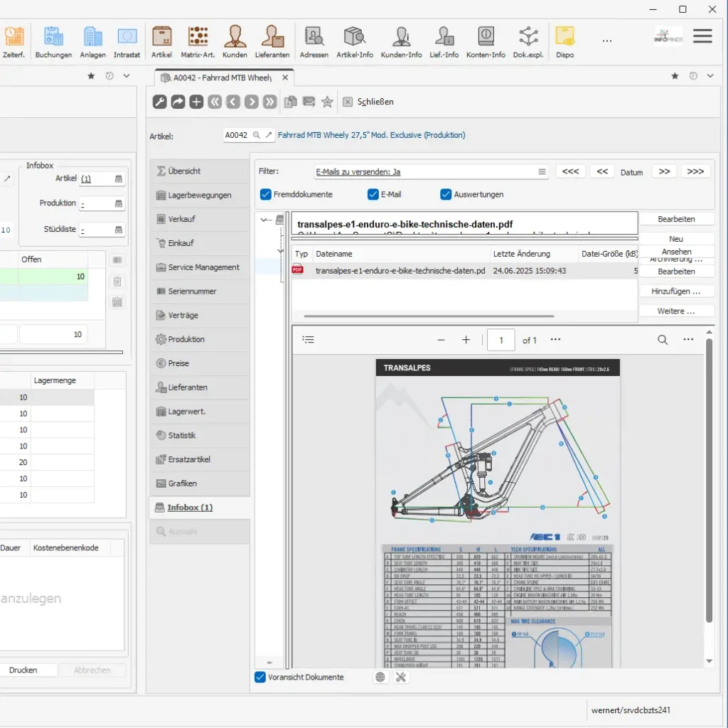Image resolution: width=728 pixels, height=728 pixels.
Task: Uncheck the Fremddokumente checkbox
Action: click(266, 195)
